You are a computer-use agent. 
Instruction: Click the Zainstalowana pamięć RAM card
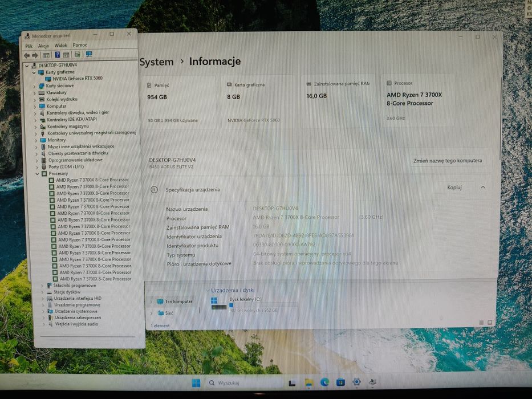pyautogui.click(x=337, y=101)
